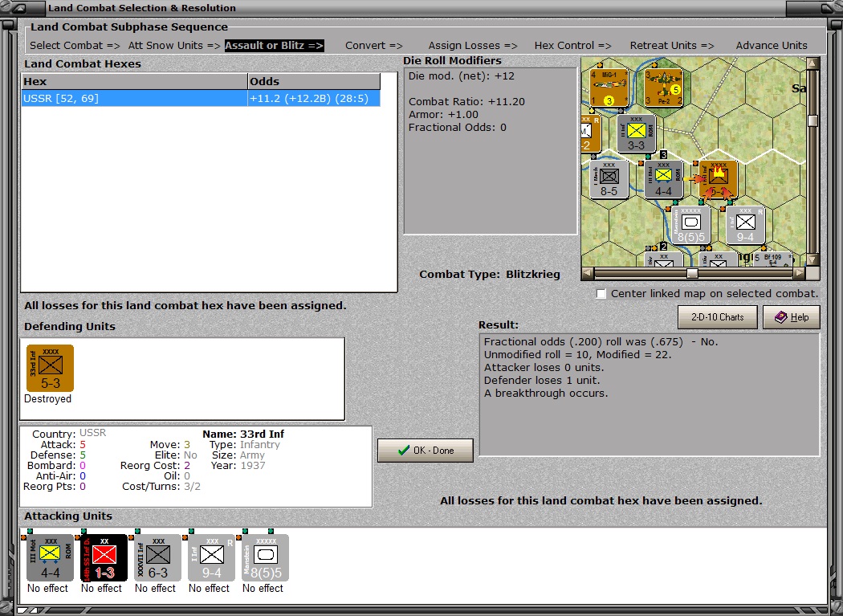Click the map vertical scrollbar thumb

(812, 120)
